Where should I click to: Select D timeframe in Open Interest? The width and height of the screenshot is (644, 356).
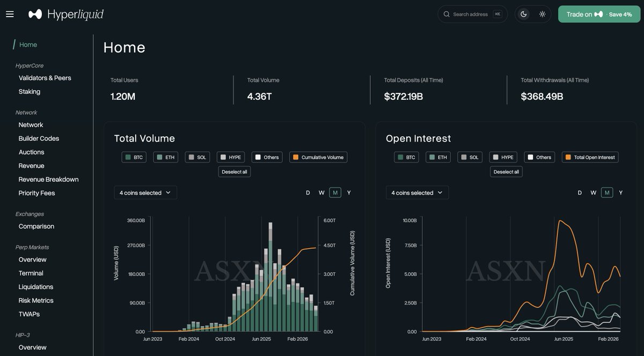(x=580, y=192)
